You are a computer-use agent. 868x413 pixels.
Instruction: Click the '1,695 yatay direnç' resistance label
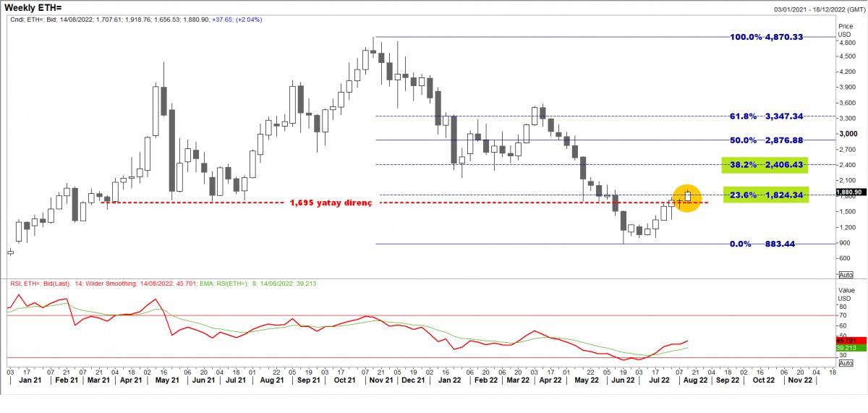pyautogui.click(x=331, y=203)
